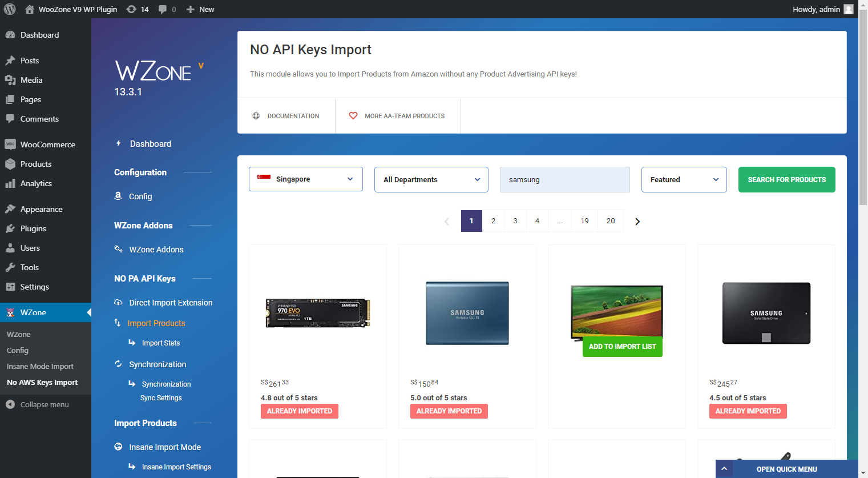Click the Pages icon

coord(10,99)
